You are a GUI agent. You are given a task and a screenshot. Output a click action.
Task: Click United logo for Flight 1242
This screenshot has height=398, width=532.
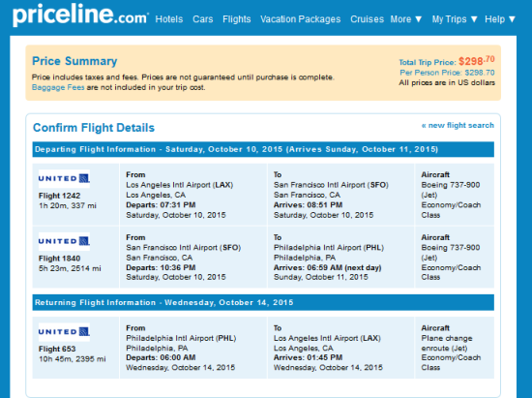[64, 178]
